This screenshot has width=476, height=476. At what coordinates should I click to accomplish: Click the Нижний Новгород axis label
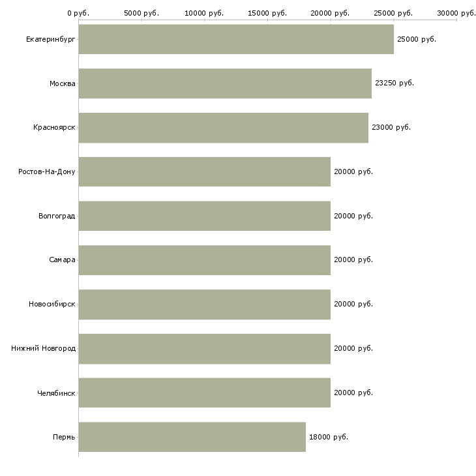pos(43,348)
